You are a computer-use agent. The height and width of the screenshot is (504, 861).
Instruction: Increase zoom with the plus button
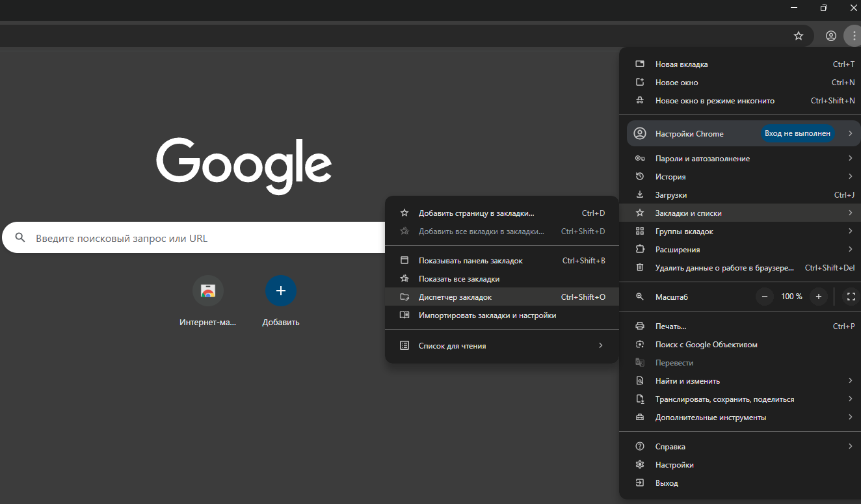pos(819,297)
